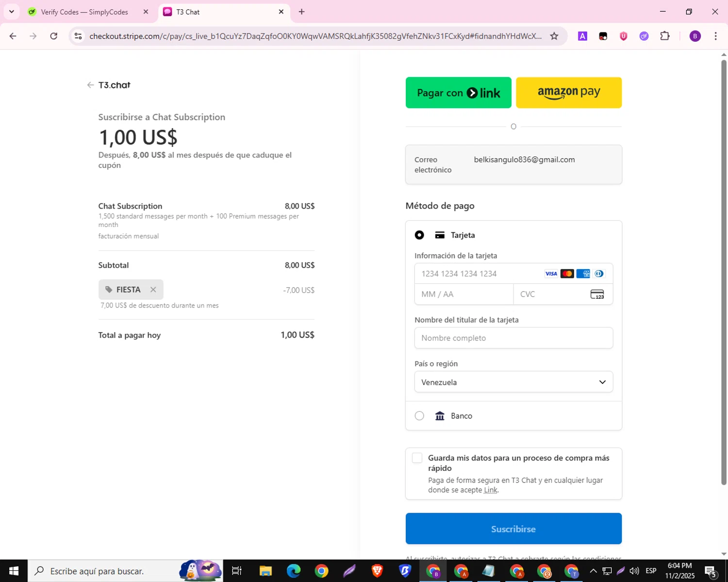Close the Verify Codes tab

146,12
